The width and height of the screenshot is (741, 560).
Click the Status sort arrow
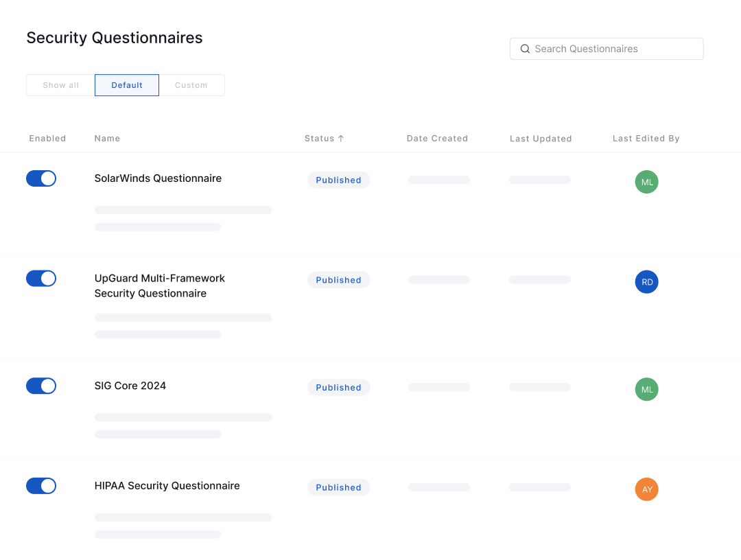pos(340,138)
